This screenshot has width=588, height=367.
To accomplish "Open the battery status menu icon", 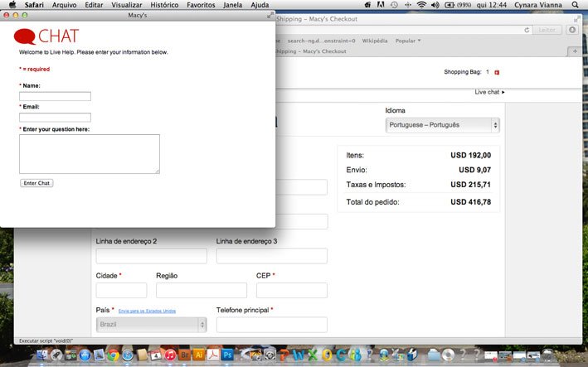I will point(458,4).
